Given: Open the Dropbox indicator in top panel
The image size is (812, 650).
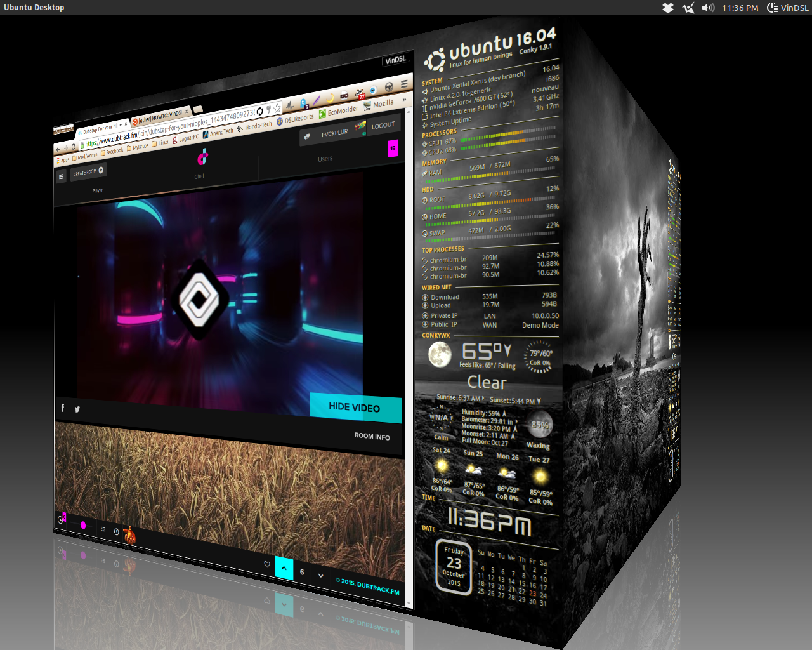Looking at the screenshot, I should pos(667,8).
